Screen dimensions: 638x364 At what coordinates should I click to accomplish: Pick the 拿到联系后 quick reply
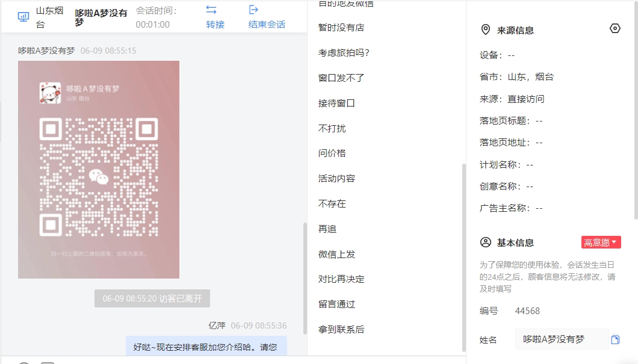(341, 330)
